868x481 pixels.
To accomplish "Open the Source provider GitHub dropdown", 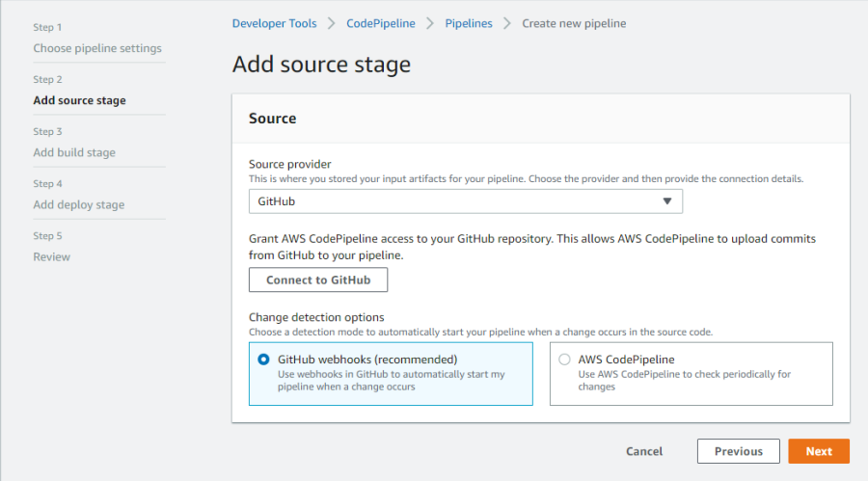I will pos(466,201).
